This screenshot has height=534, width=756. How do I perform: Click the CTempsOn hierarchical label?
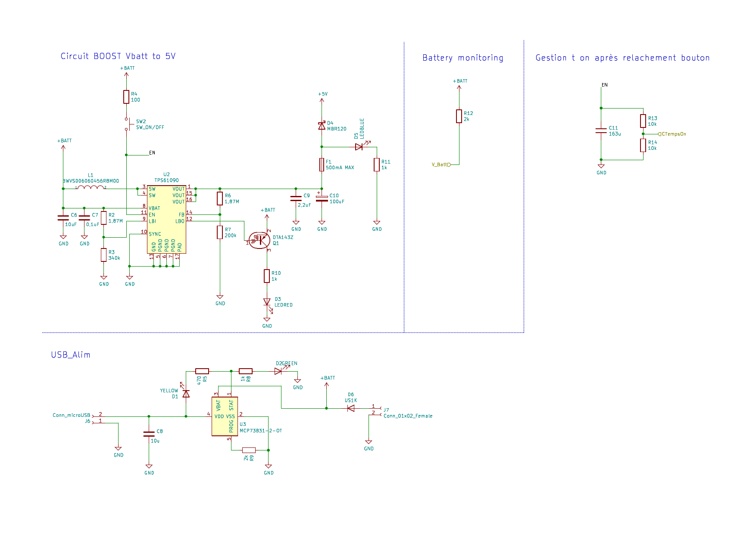[x=672, y=134]
